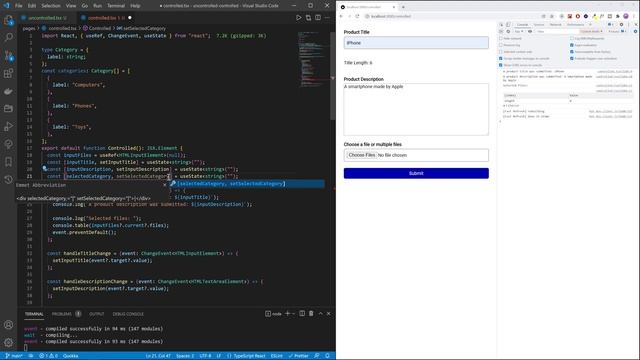Screen dimensions: 640x360
Task: Clear the DevTools console
Action: coord(508,31)
